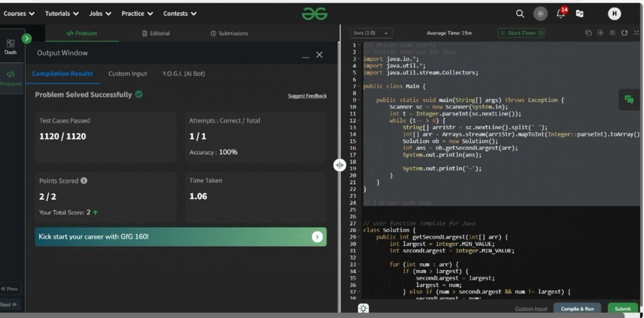
Task: Click the green success checkmark icon
Action: (x=139, y=95)
